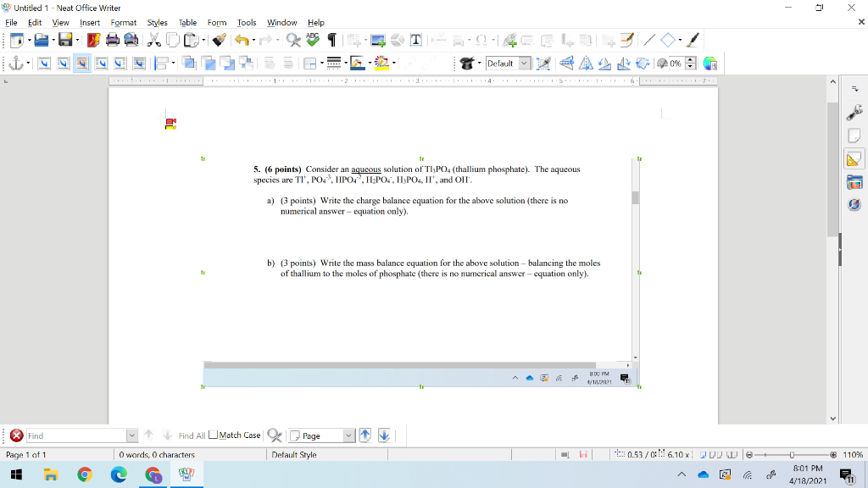Select the Anchor tool
868x488 pixels.
coord(16,63)
